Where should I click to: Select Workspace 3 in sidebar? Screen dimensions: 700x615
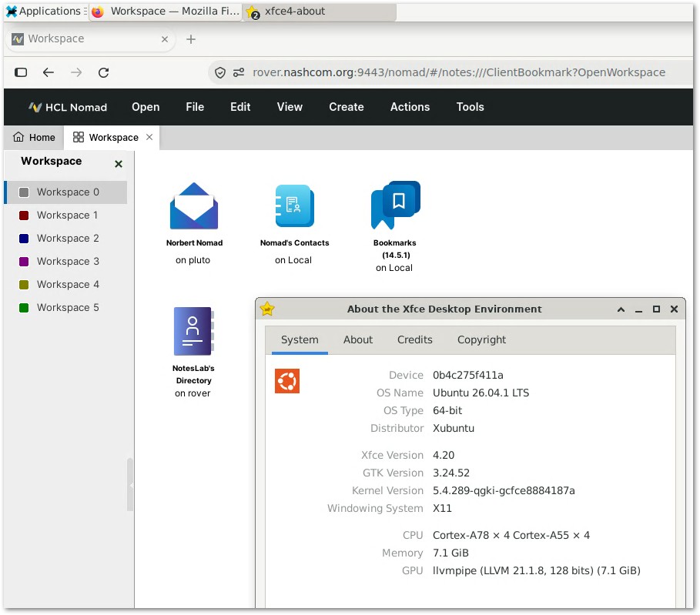[65, 262]
